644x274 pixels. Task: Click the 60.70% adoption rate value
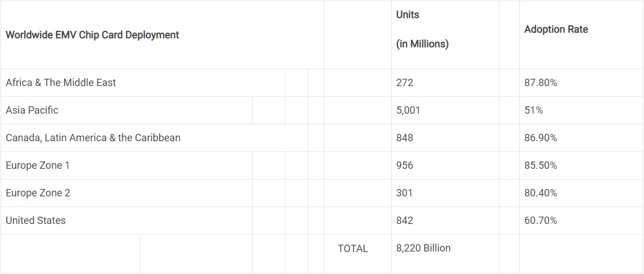[541, 221]
